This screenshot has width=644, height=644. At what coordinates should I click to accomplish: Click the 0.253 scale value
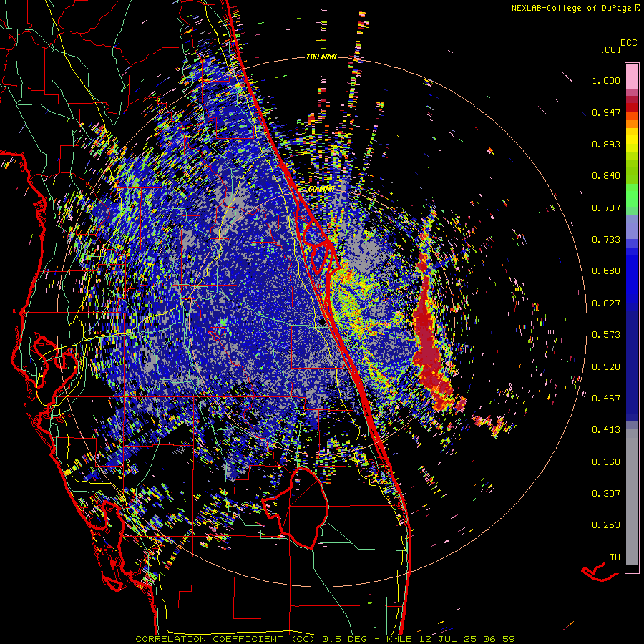coord(606,525)
